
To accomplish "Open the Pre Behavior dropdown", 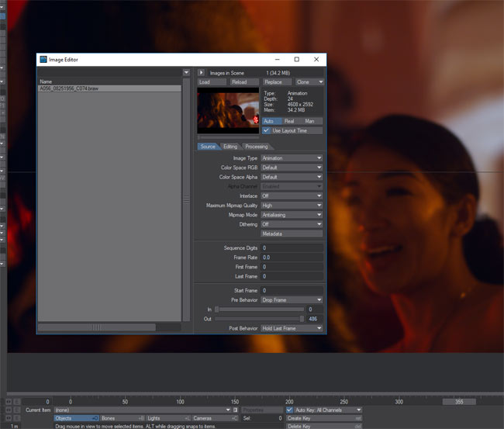I will pyautogui.click(x=292, y=300).
